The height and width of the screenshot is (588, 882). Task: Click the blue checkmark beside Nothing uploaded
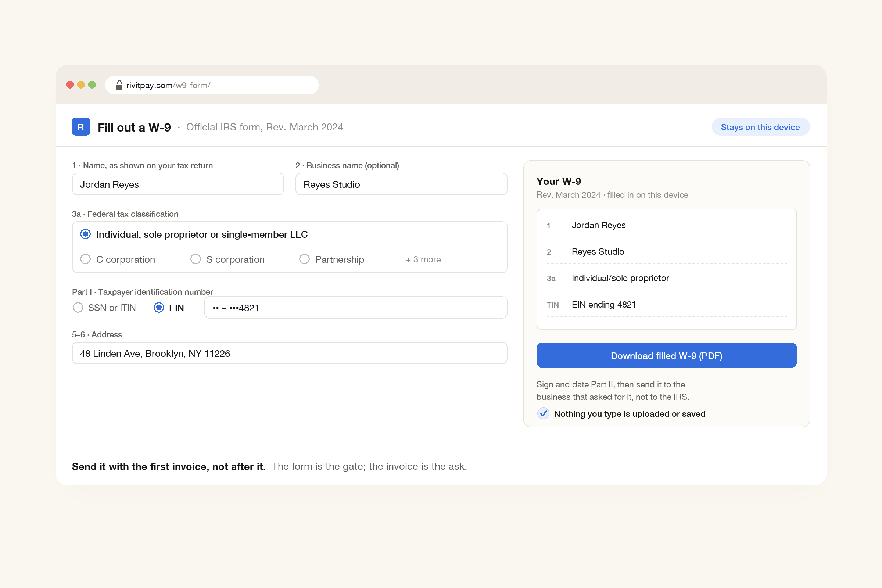tap(543, 413)
